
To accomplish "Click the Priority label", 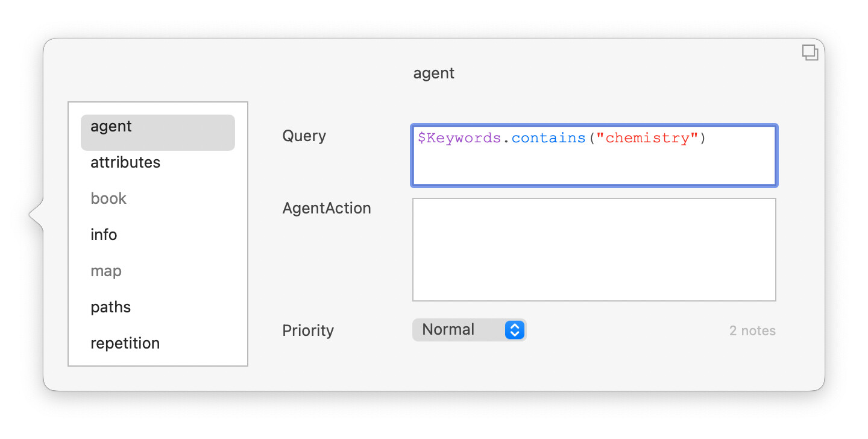I will tap(308, 331).
